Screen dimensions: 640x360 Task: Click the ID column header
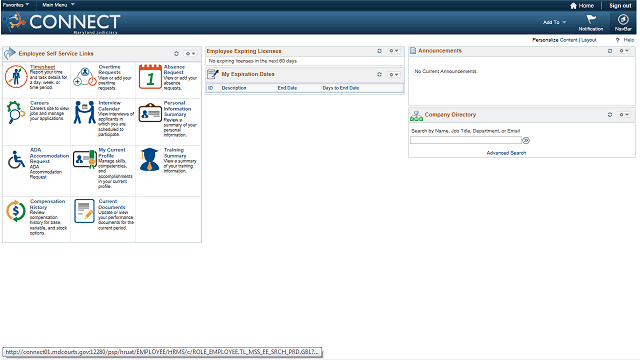tap(211, 88)
